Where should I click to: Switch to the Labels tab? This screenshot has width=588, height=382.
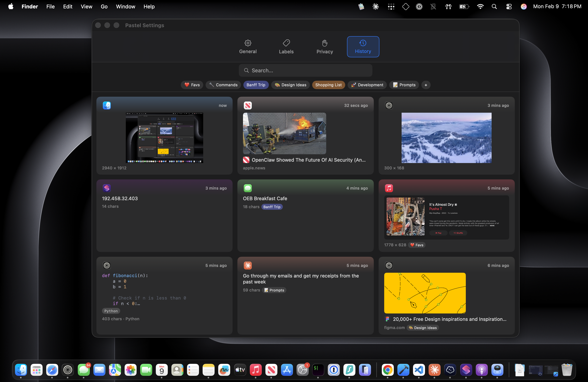[286, 47]
